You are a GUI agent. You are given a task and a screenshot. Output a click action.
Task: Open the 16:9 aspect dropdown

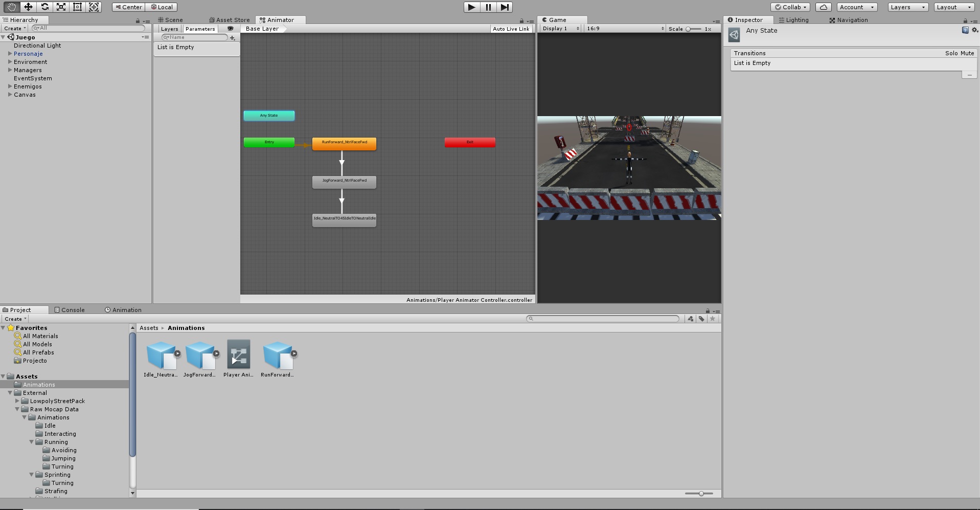point(625,29)
